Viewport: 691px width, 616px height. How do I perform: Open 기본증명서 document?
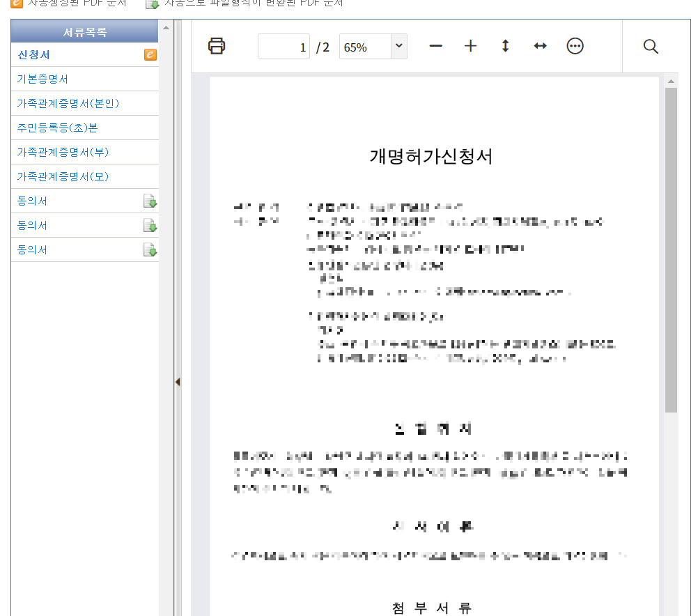pos(42,79)
